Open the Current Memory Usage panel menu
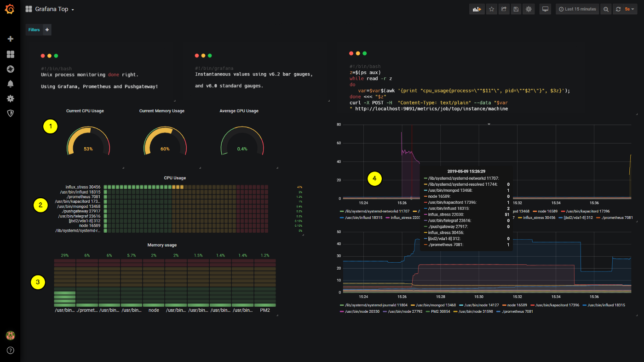The height and width of the screenshot is (362, 644). coord(161,110)
